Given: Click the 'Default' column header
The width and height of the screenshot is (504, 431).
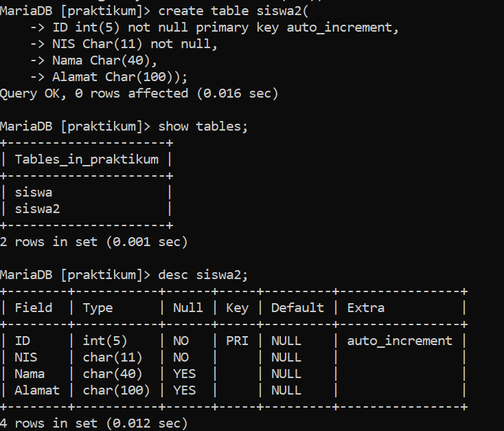Looking at the screenshot, I should click(x=297, y=308).
